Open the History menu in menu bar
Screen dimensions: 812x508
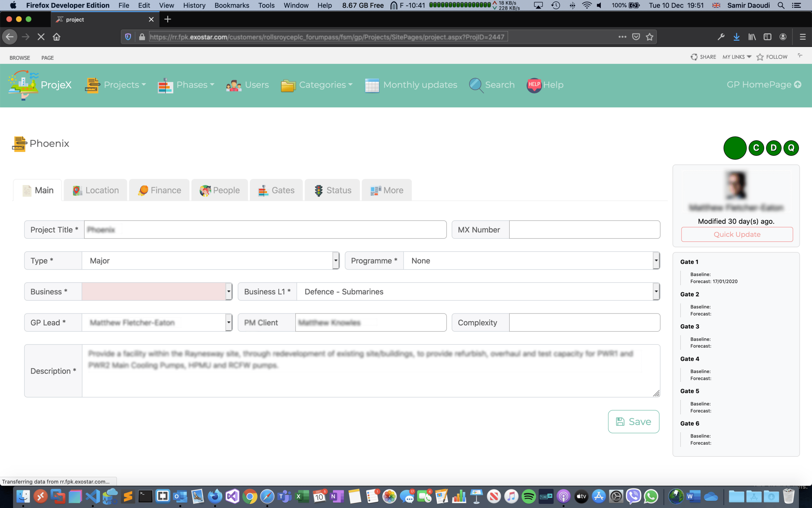tap(194, 5)
